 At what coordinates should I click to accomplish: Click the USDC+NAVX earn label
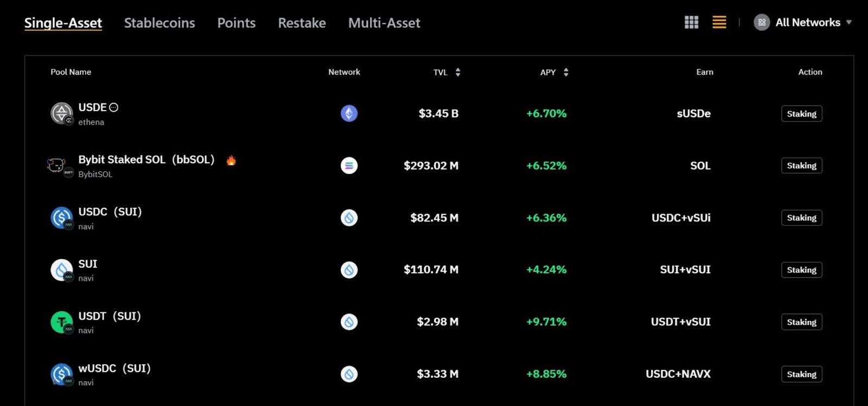click(678, 373)
